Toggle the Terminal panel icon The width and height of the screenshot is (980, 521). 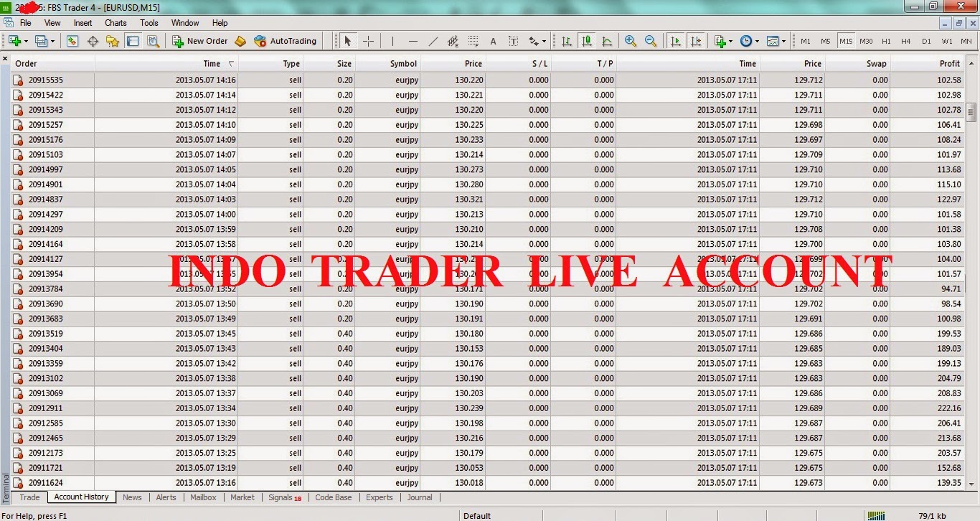133,41
